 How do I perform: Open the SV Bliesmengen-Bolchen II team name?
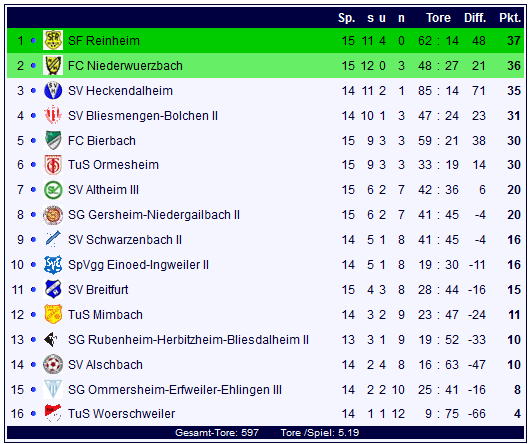pos(143,116)
